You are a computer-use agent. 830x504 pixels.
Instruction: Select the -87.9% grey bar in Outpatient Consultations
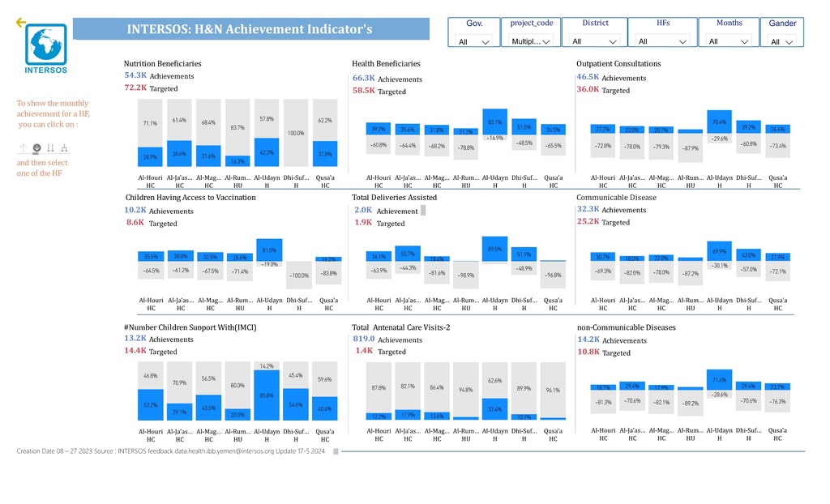691,147
